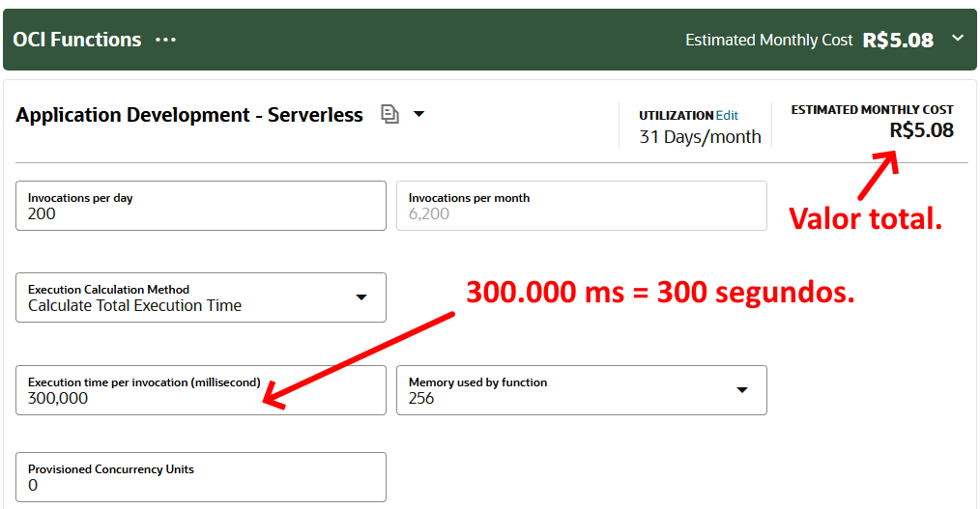Click the '300.000 ms = 300 segundos.' annotation
The width and height of the screenshot is (980, 509).
pyautogui.click(x=660, y=292)
